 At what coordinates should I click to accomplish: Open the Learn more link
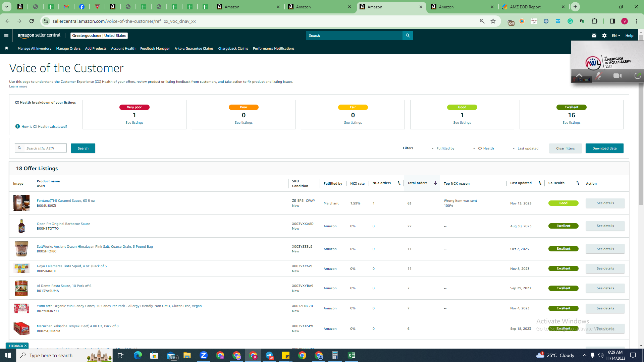tap(18, 86)
